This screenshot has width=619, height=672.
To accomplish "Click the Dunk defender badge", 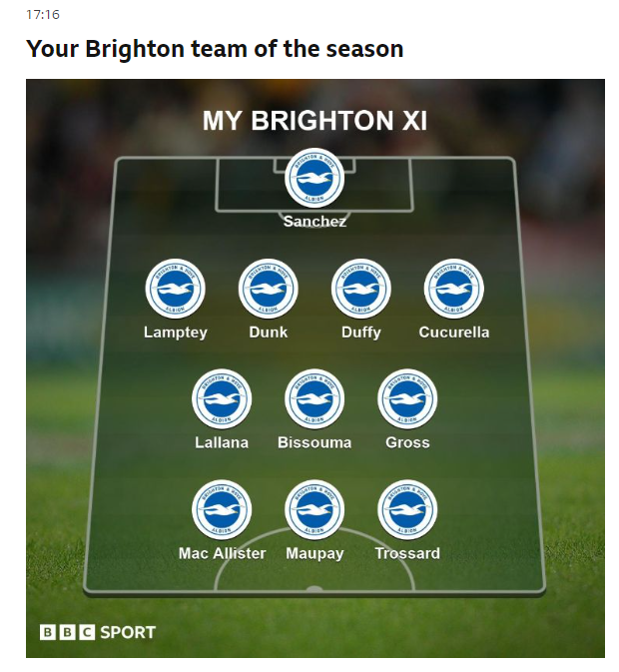I will (x=269, y=289).
